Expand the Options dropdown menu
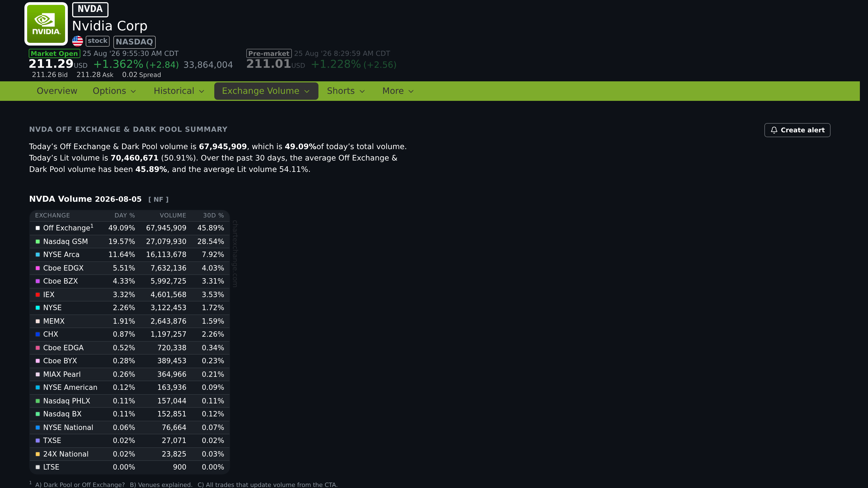This screenshot has height=488, width=868. coord(114,91)
